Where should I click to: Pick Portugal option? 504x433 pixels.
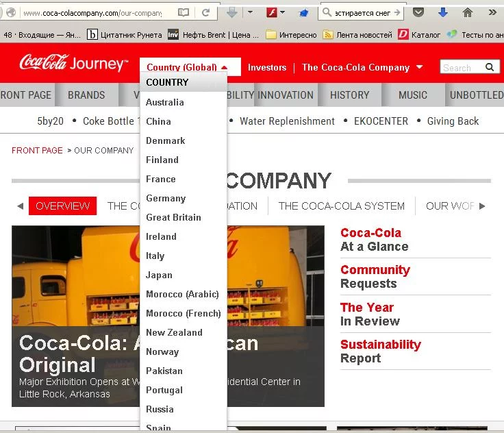[x=164, y=390]
